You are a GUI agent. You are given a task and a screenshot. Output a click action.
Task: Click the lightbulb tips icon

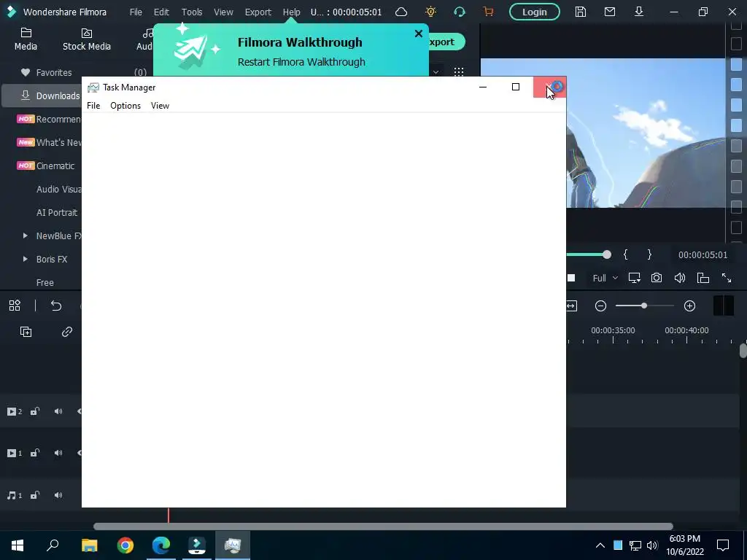(x=430, y=12)
